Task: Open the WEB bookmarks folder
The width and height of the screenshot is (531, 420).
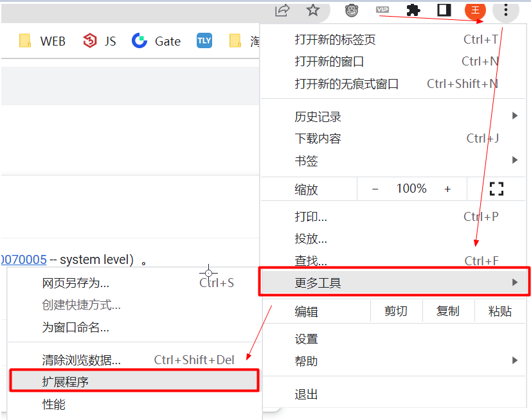Action: [42, 41]
